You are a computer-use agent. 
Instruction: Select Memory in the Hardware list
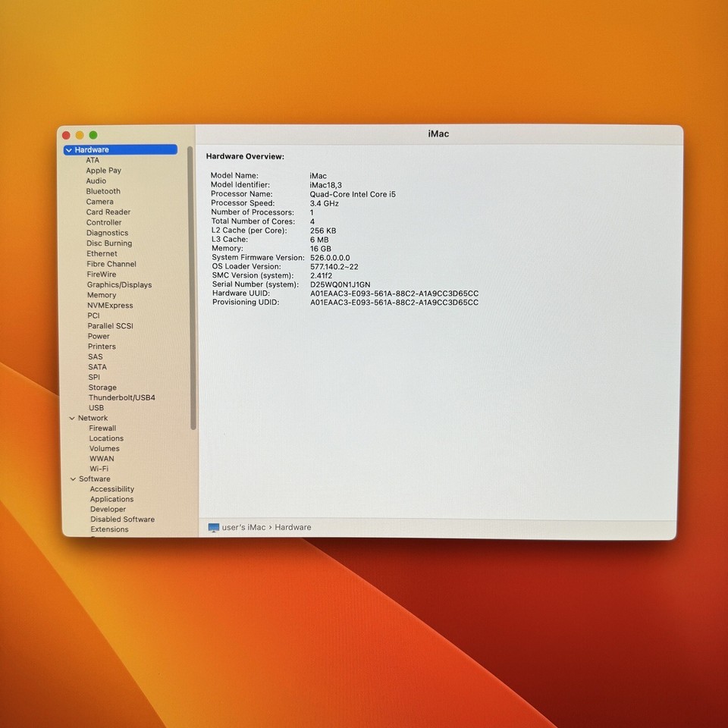pyautogui.click(x=102, y=295)
